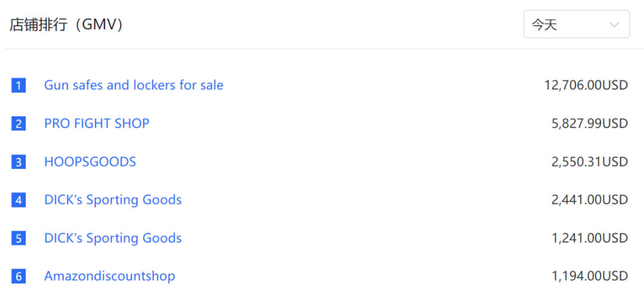Image resolution: width=644 pixels, height=306 pixels.
Task: Click the 1,194.00USD GMV value
Action: coord(589,276)
